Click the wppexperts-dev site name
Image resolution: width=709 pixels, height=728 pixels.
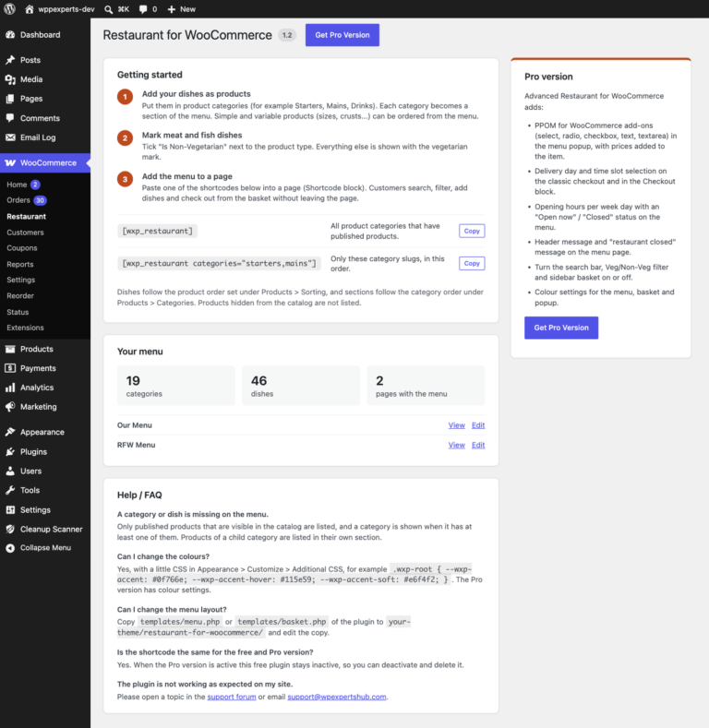coord(66,9)
